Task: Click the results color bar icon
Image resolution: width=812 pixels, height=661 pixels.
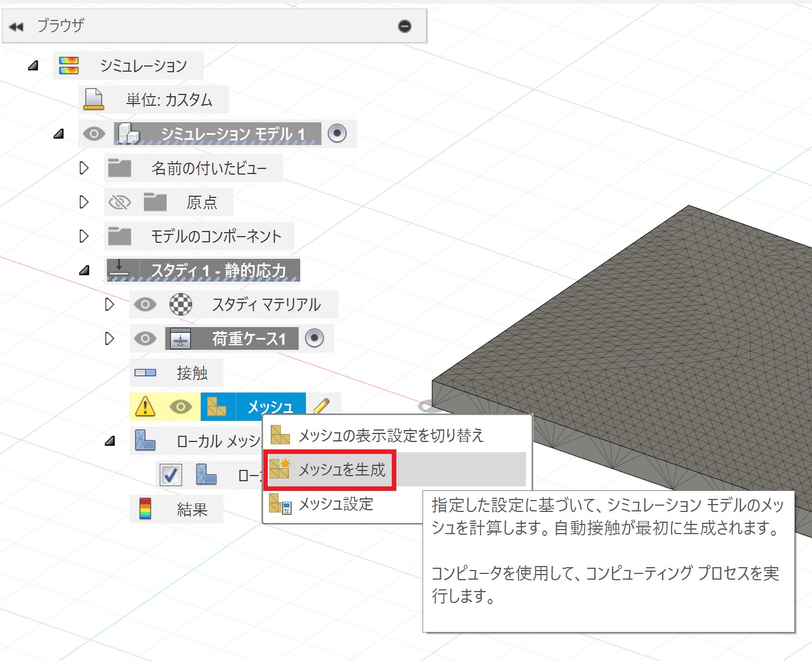Action: pyautogui.click(x=146, y=509)
